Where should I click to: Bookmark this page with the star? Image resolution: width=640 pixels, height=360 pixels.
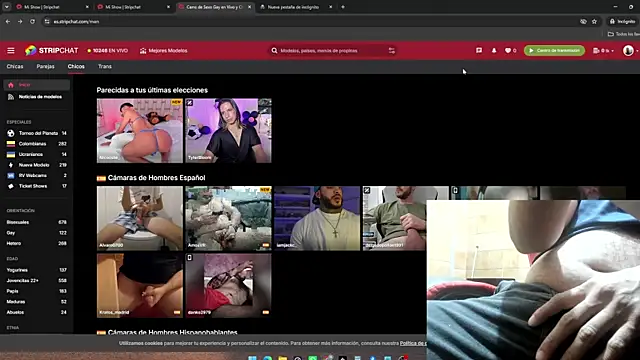point(594,21)
